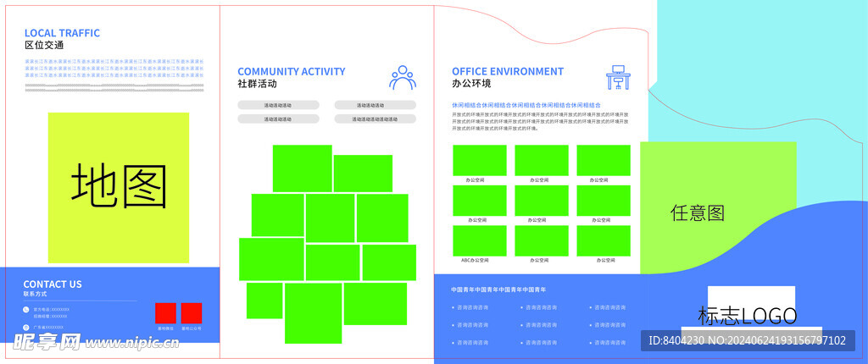Select the 任意图 image placeholder
Screen dimensions: 868x364
coord(698,212)
